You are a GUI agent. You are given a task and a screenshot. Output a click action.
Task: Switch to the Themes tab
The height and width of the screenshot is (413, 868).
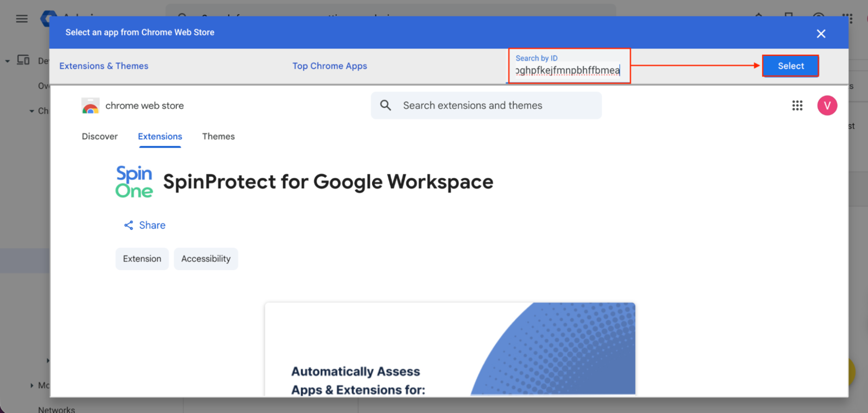click(x=219, y=137)
